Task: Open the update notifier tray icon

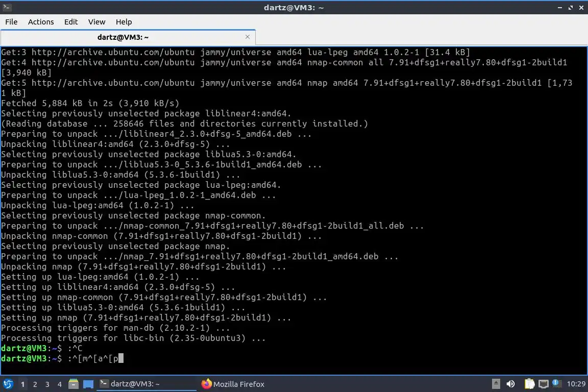Action: pyautogui.click(x=556, y=383)
